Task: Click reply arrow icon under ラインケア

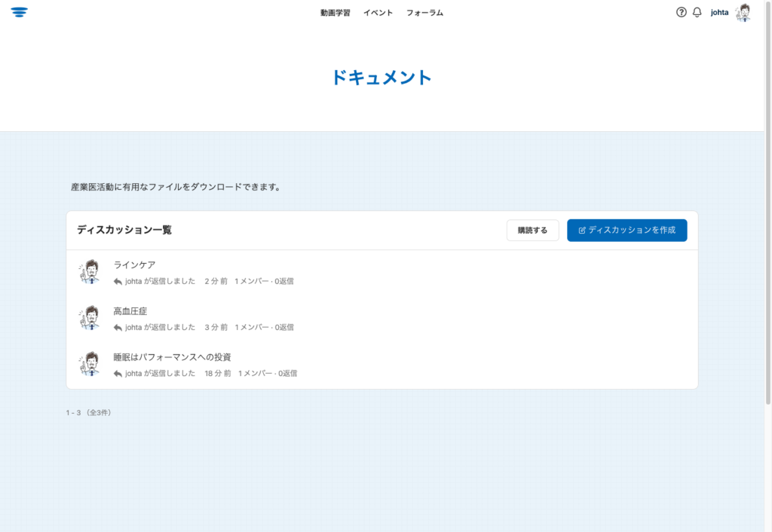Action: coord(118,281)
